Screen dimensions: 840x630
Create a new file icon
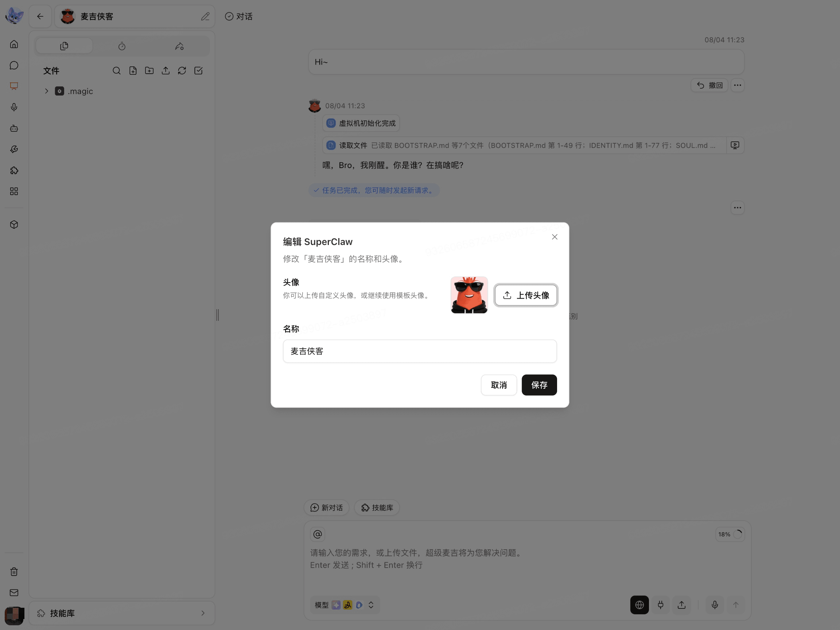(x=133, y=71)
